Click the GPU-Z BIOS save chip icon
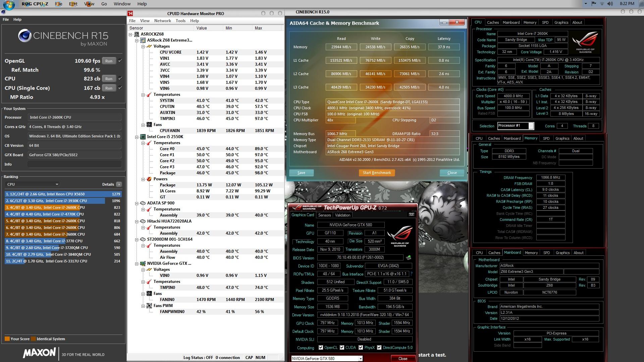 pos(409,258)
